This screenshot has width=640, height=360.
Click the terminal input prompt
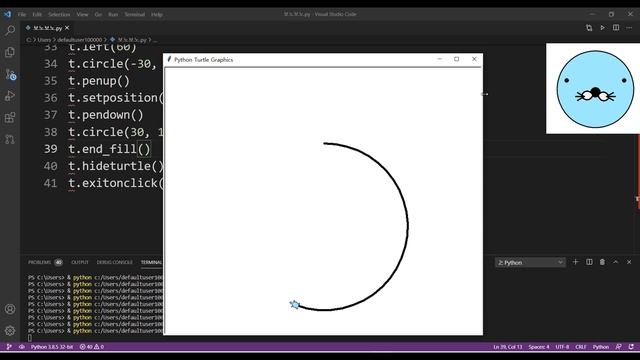tap(30, 338)
